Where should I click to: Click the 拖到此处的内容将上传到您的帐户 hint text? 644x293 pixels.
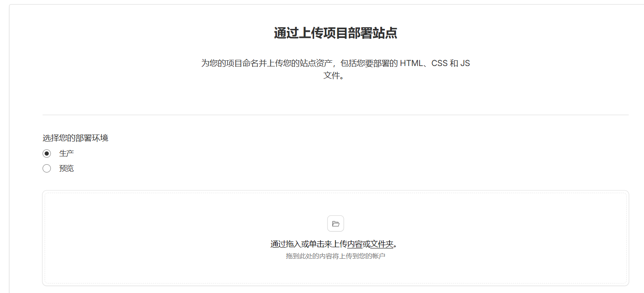coord(336,256)
